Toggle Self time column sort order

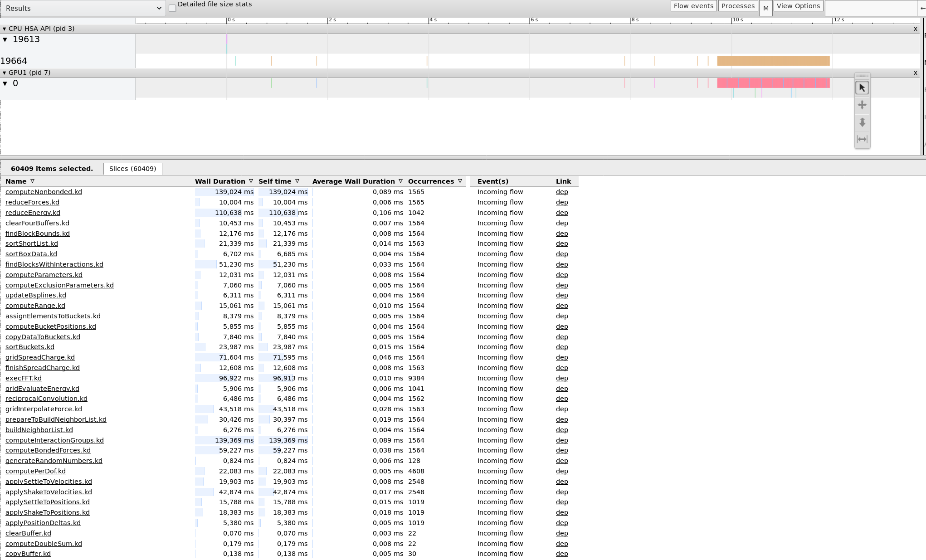coord(298,181)
